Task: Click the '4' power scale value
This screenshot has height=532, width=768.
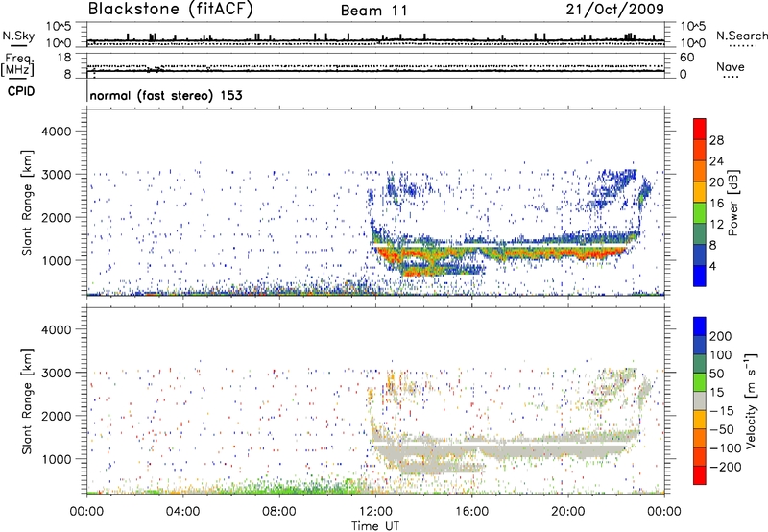Action: click(713, 266)
